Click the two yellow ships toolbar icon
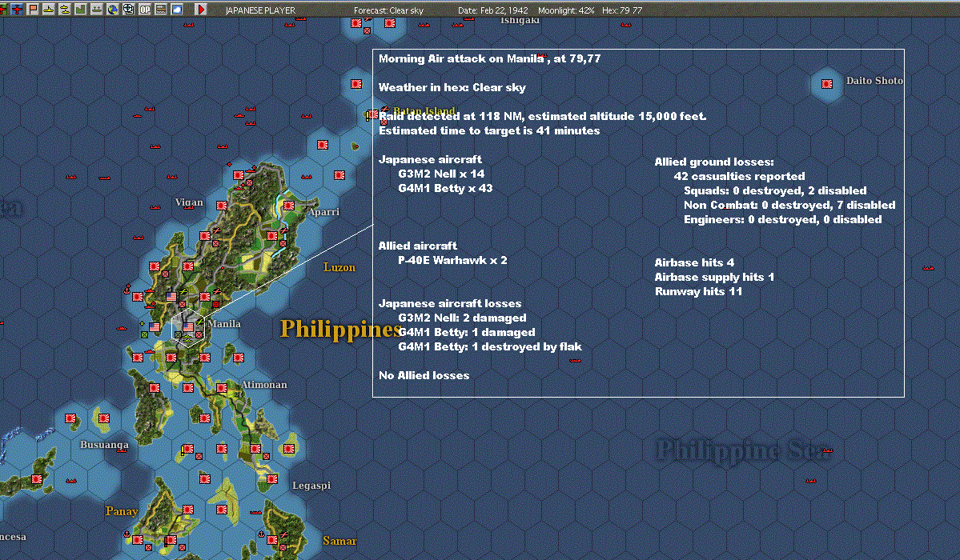Viewport: 960px width, 560px height. coord(65,9)
